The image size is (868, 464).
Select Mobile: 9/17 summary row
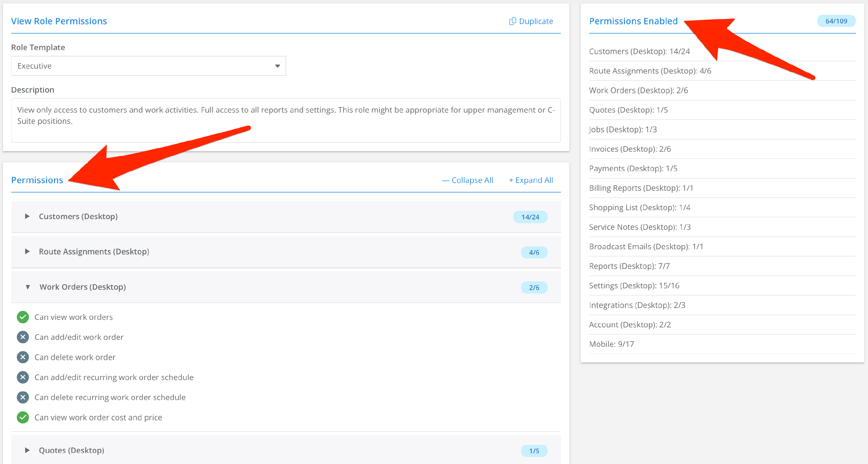(x=611, y=344)
